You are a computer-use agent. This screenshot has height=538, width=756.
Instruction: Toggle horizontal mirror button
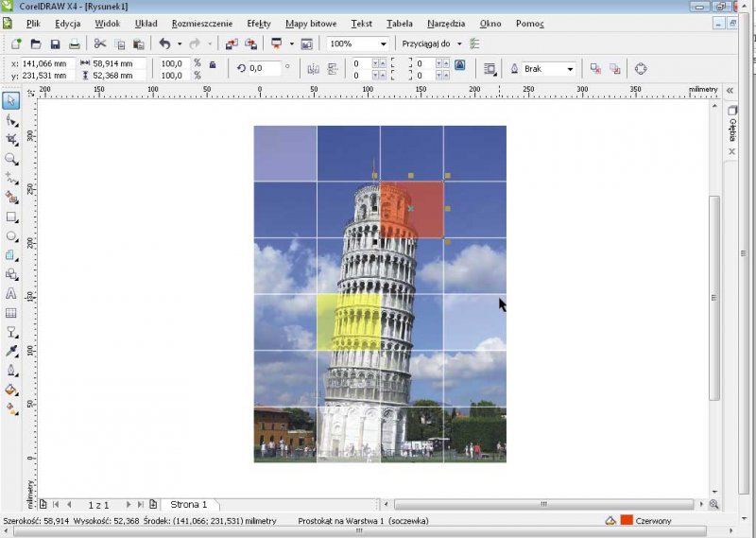pyautogui.click(x=313, y=68)
